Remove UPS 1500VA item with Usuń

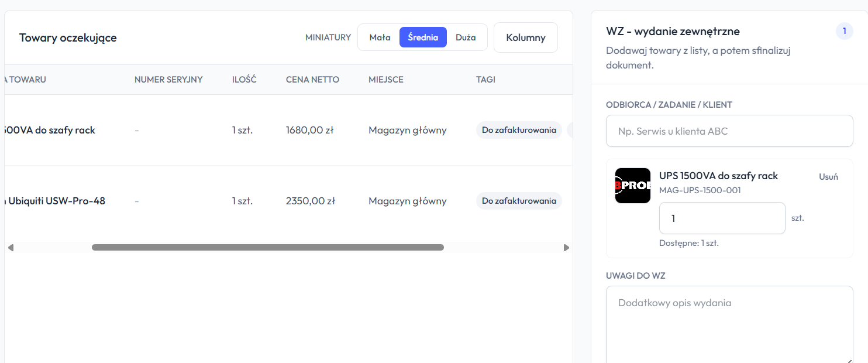[828, 177]
